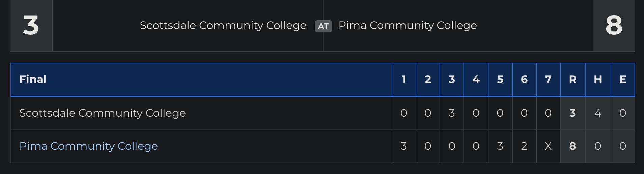Screen dimensions: 644x174
Task: Click the X in Pima's seventh inning
Action: [x=548, y=146]
